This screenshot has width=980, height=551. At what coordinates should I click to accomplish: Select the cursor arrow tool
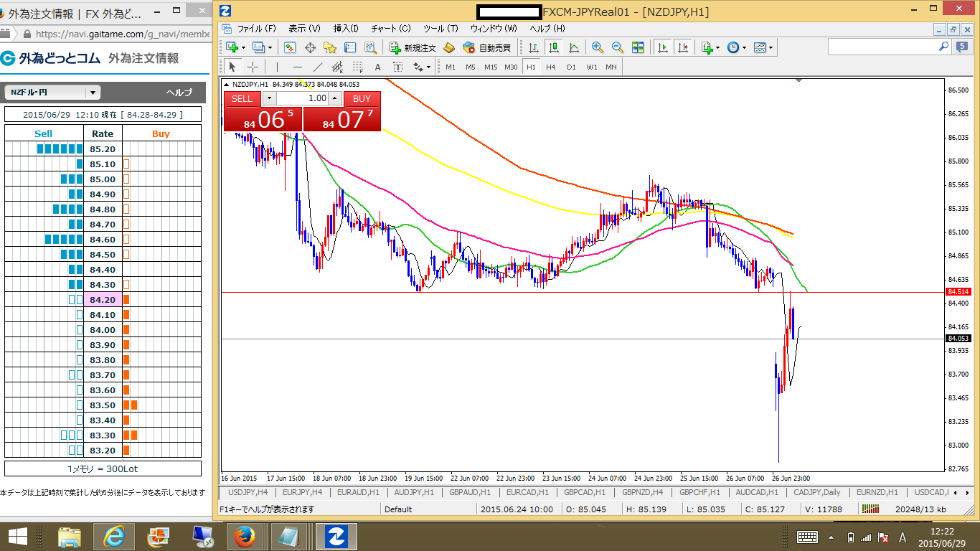(232, 67)
